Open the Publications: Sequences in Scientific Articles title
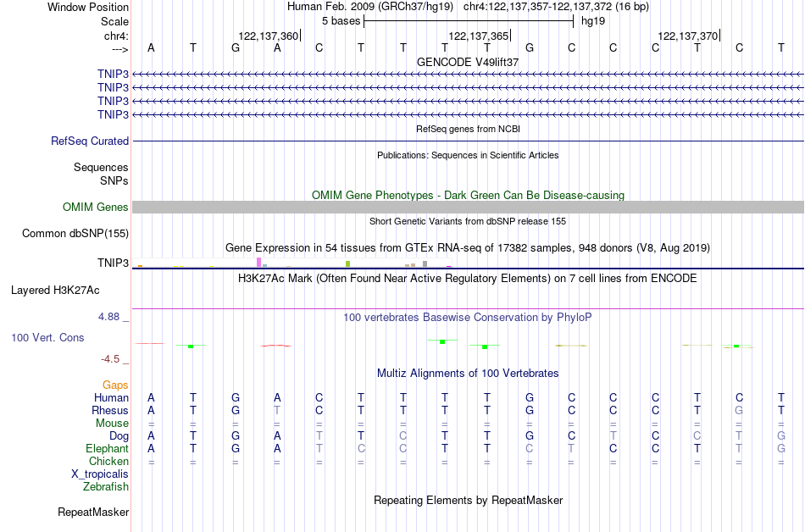805x532 pixels. (x=468, y=155)
